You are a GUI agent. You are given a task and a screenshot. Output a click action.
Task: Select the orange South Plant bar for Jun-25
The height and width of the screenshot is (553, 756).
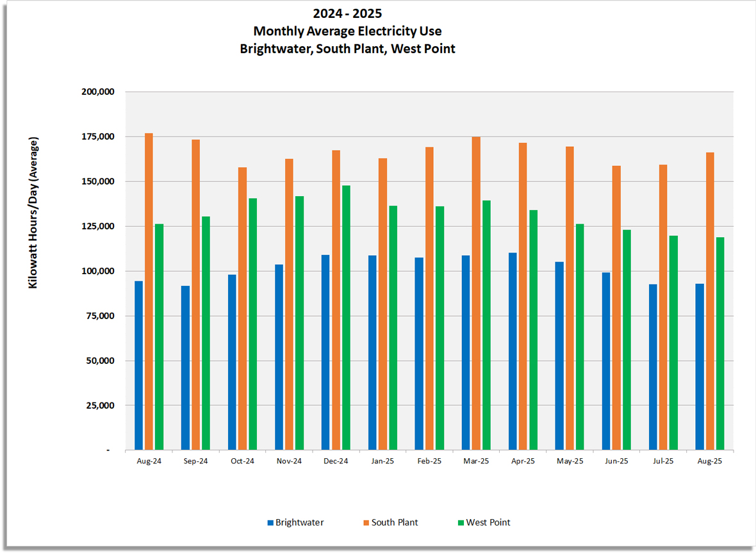(x=616, y=308)
